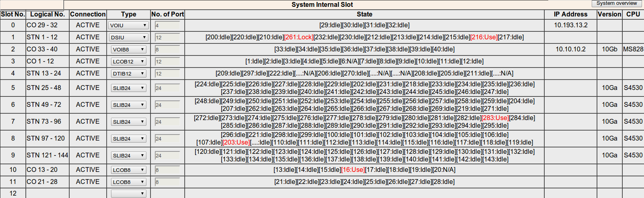The height and width of the screenshot is (198, 644).
Task: Open the VOIU type dropdown for slot 0
Action: click(x=128, y=25)
